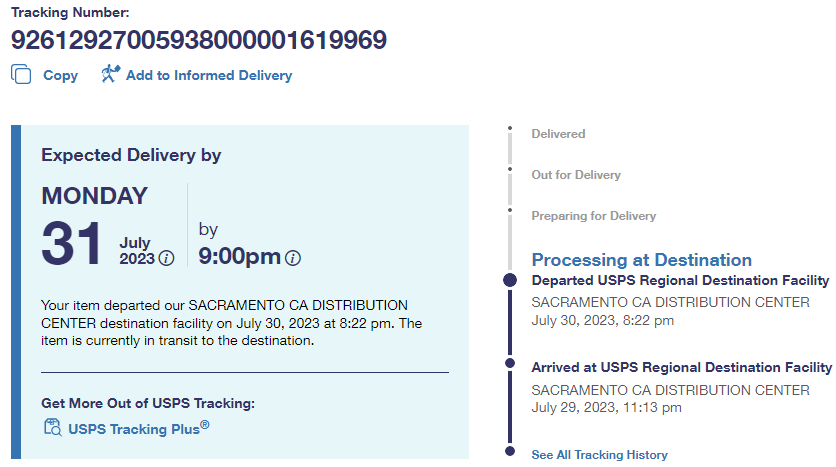Click the Get More Out of USPS Tracking label
This screenshot has height=467, width=836.
(148, 403)
